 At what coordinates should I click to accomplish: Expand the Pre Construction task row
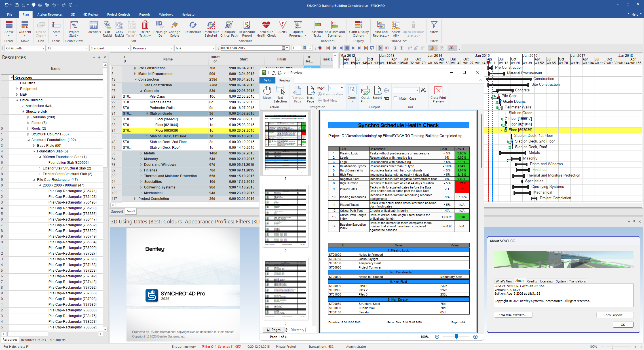135,68
